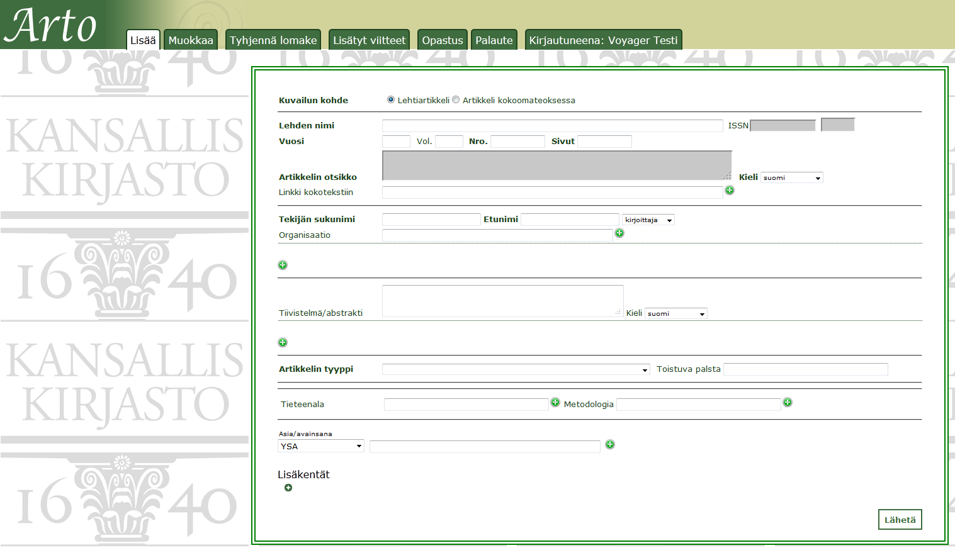The image size is (955, 560).
Task: Open the author role dropdown kirjoittaja
Action: pyautogui.click(x=648, y=220)
